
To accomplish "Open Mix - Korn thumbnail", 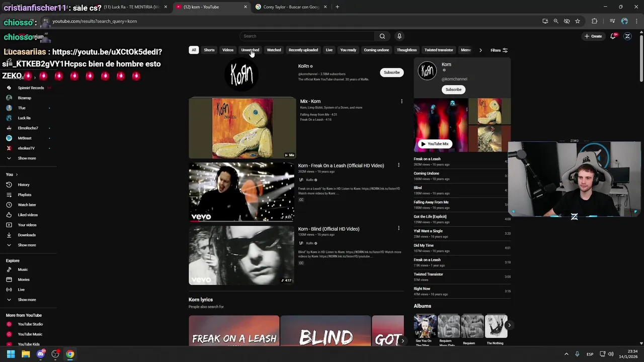I will 242,128.
